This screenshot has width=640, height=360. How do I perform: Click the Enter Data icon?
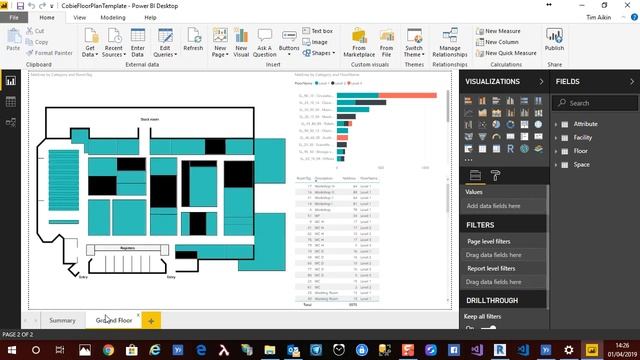coord(138,42)
